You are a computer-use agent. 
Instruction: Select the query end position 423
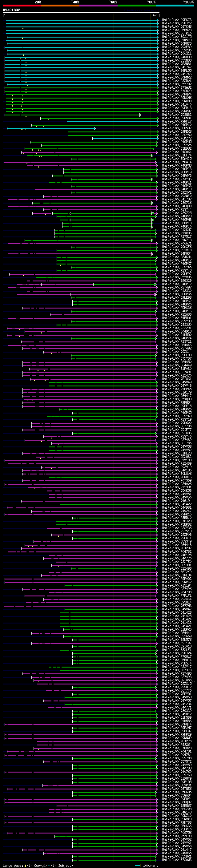(x=155, y=15)
